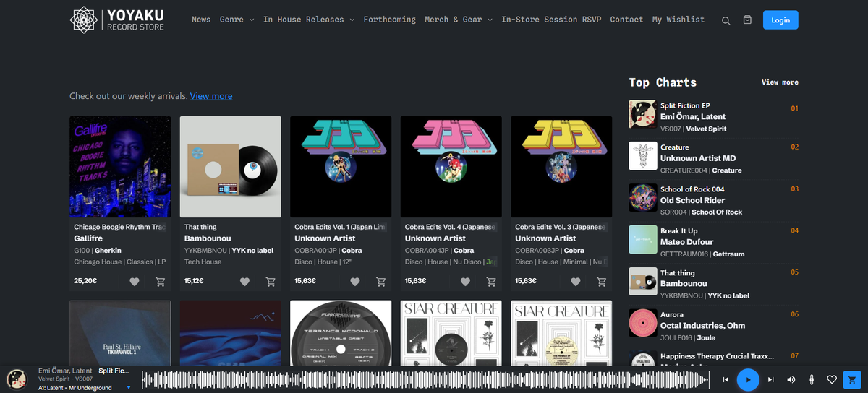
Task: Add Bambounou That thing card to cart
Action: click(271, 282)
